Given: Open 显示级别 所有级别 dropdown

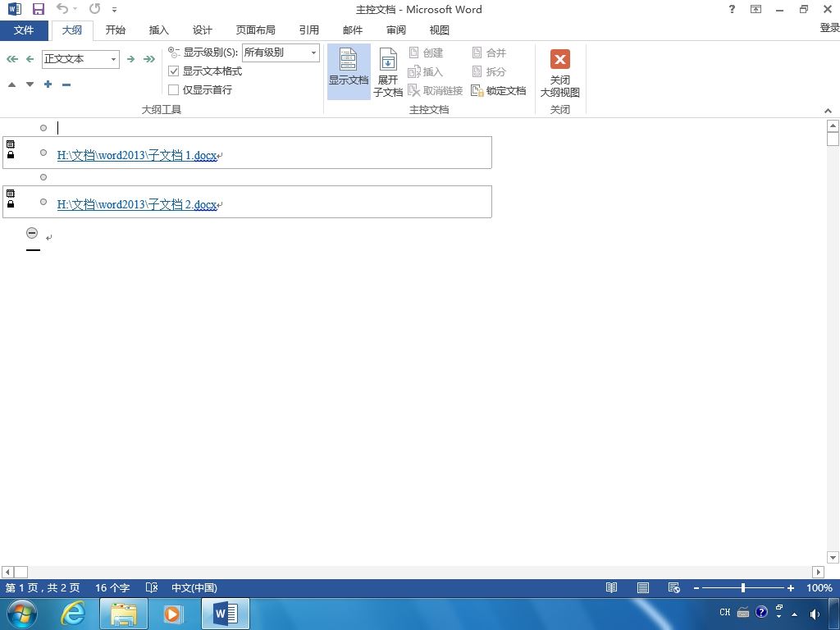Looking at the screenshot, I should [x=314, y=52].
